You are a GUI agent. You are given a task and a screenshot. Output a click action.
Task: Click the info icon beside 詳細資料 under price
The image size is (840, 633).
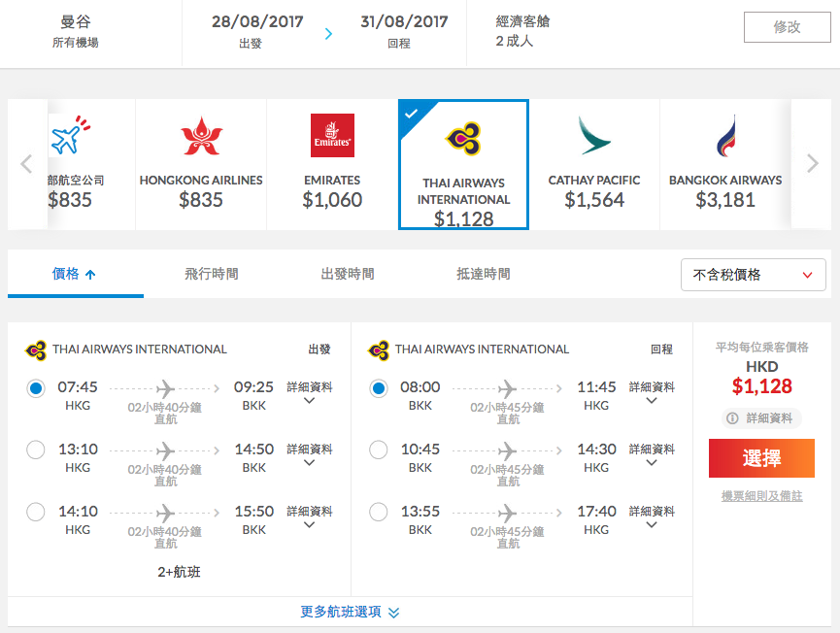point(732,418)
